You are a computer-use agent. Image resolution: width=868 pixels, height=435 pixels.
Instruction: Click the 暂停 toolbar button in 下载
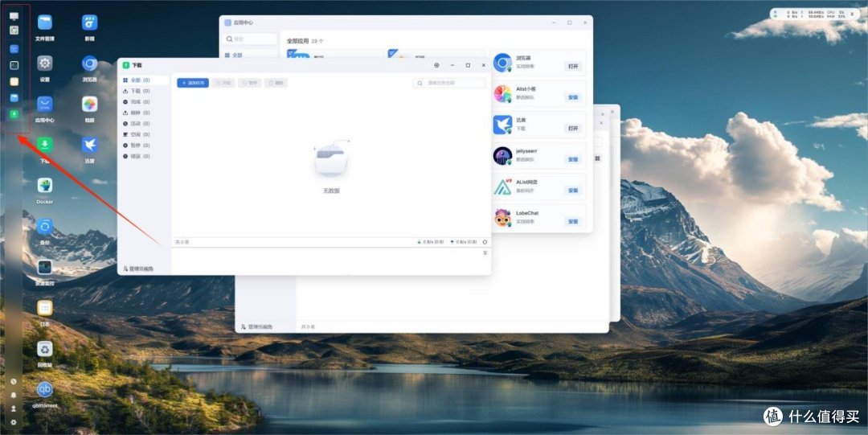tap(250, 83)
